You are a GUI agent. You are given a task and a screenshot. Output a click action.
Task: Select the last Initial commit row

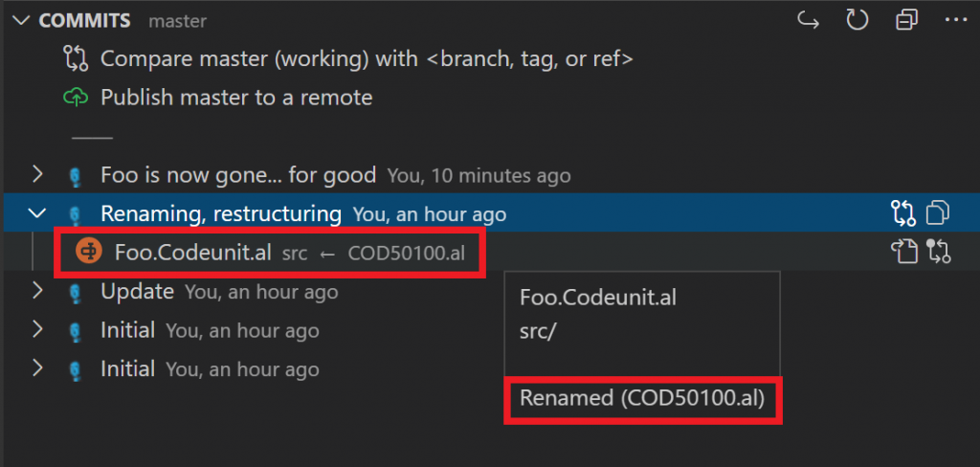point(490,368)
